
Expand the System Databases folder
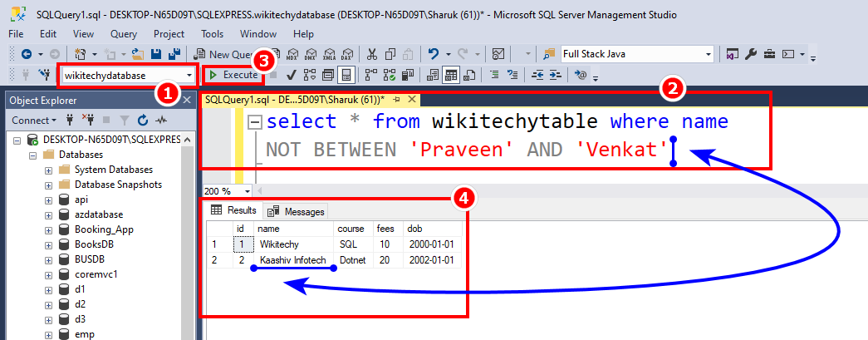(x=49, y=170)
